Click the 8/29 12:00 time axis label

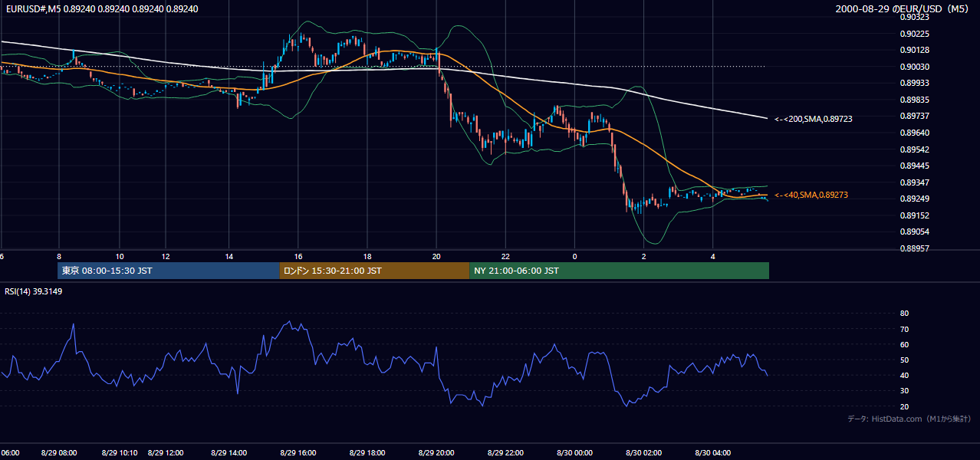pyautogui.click(x=166, y=453)
